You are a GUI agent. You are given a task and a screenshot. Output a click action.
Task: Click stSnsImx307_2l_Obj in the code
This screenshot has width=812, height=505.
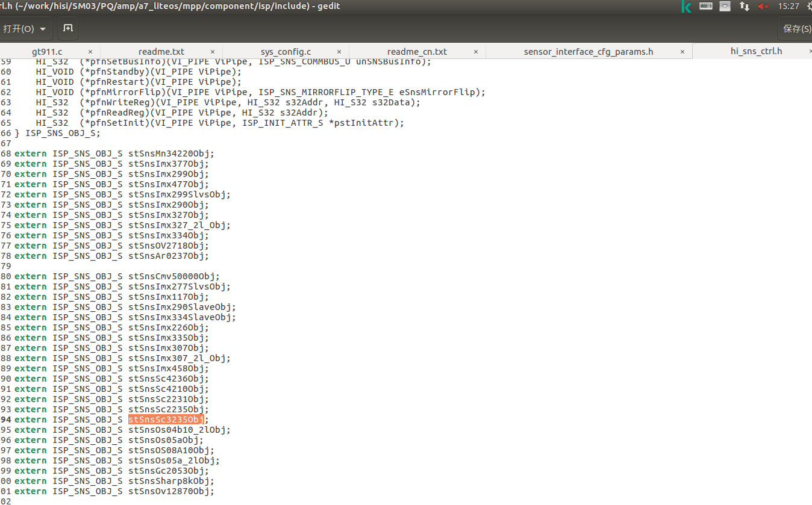click(177, 358)
